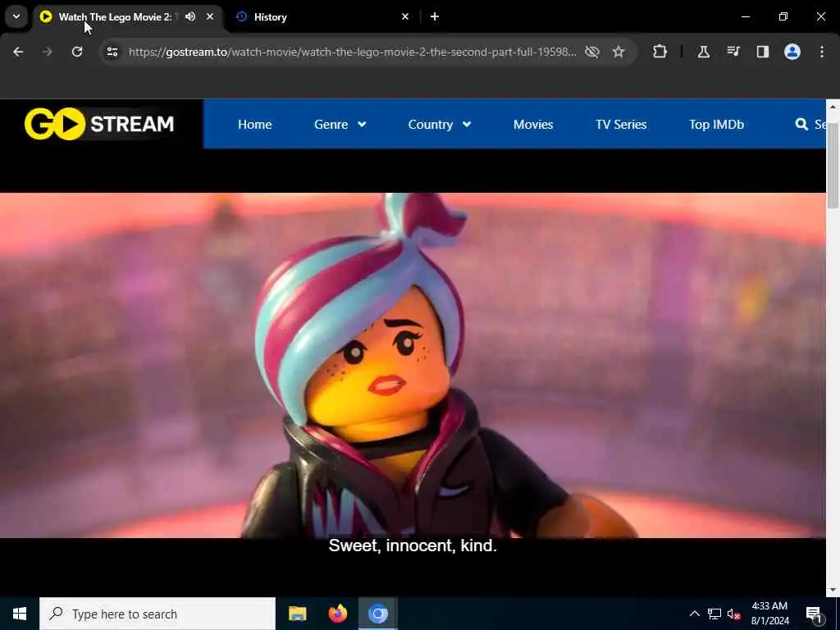Click the gostream.to URL in address bar
Viewport: 840px width, 630px height.
353,52
